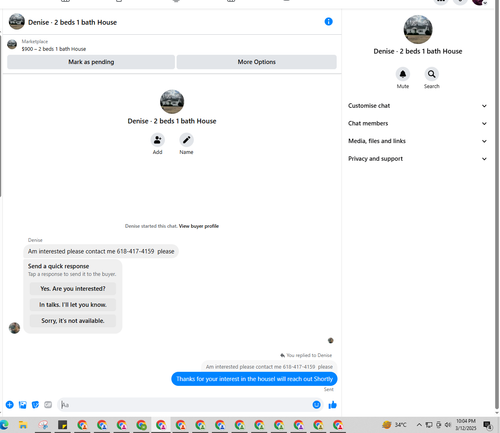Open View buyer profile link
This screenshot has width=500, height=433.
point(199,226)
